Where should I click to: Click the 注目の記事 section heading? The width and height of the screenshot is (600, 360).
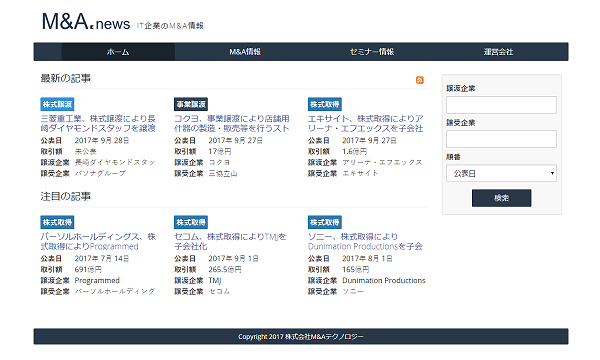pos(66,197)
